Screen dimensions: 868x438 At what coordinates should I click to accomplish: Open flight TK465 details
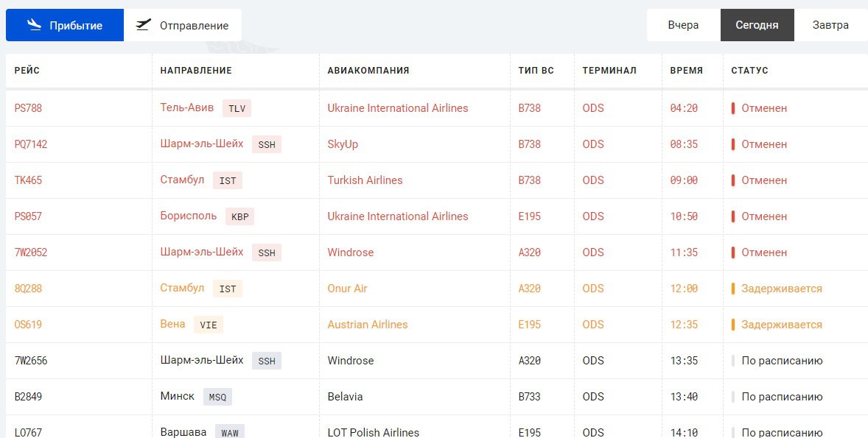(28, 180)
